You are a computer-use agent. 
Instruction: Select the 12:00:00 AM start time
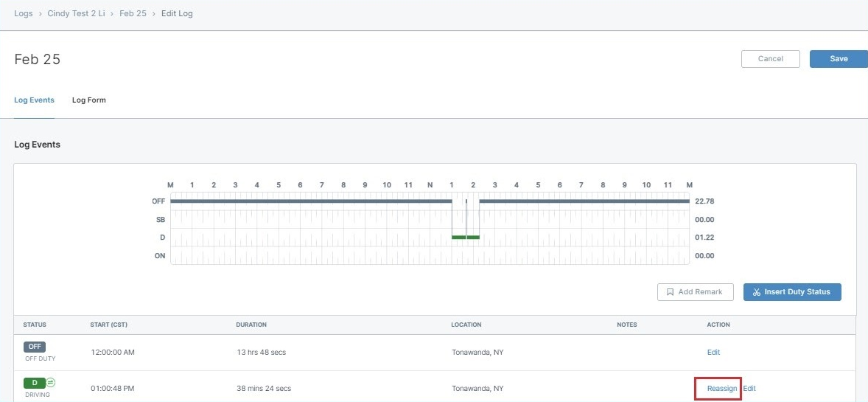click(113, 352)
